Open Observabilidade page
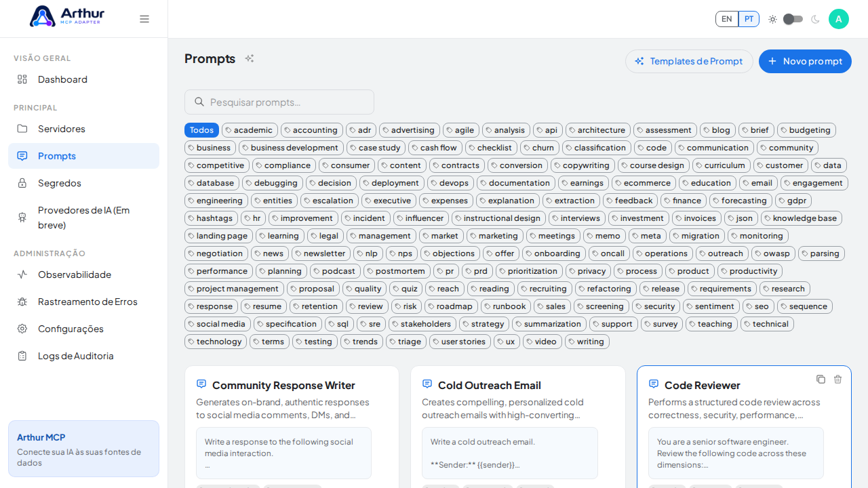The width and height of the screenshot is (868, 488). tap(83, 274)
